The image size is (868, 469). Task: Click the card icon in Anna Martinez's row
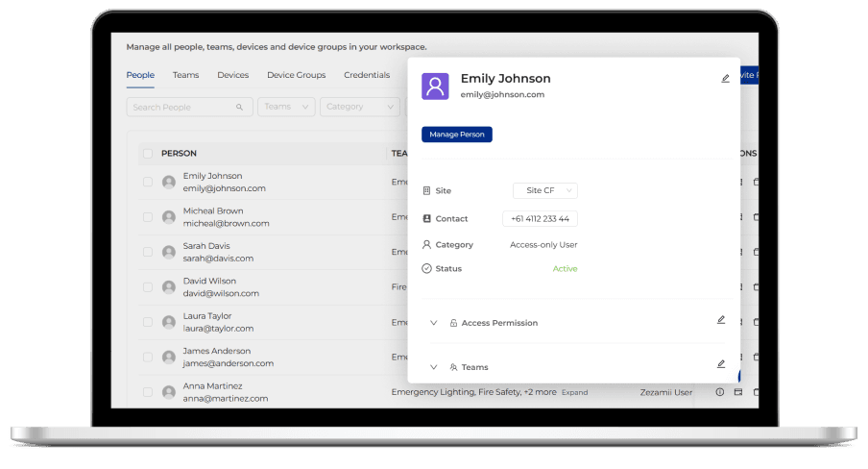tap(738, 392)
